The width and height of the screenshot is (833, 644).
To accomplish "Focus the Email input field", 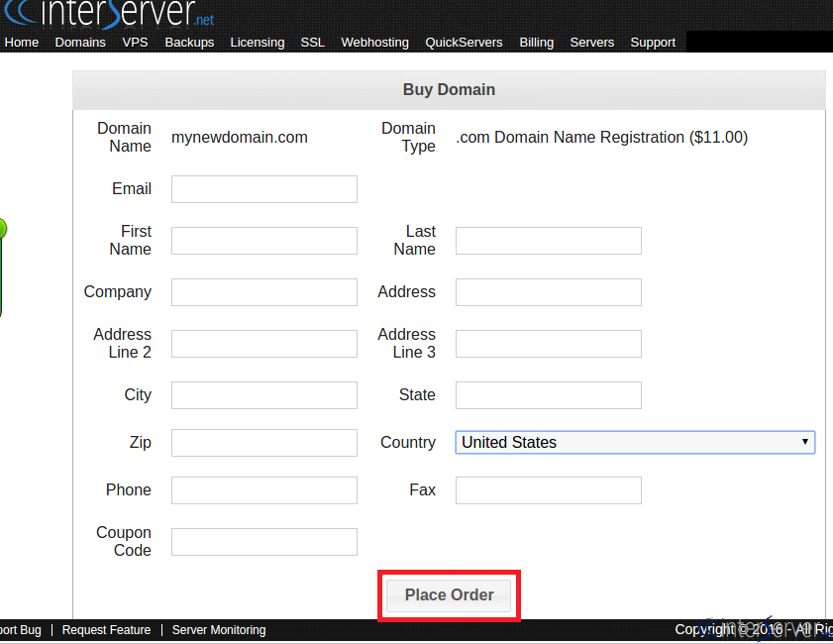I will pos(264,189).
